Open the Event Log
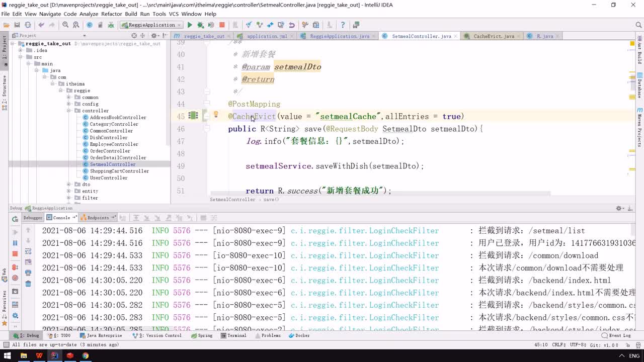 (616, 335)
